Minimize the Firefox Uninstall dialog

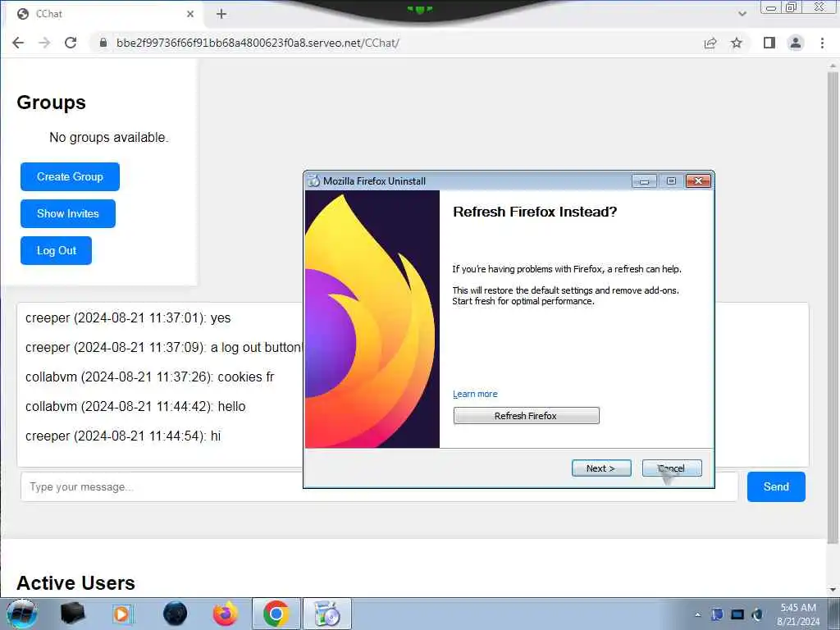645,181
